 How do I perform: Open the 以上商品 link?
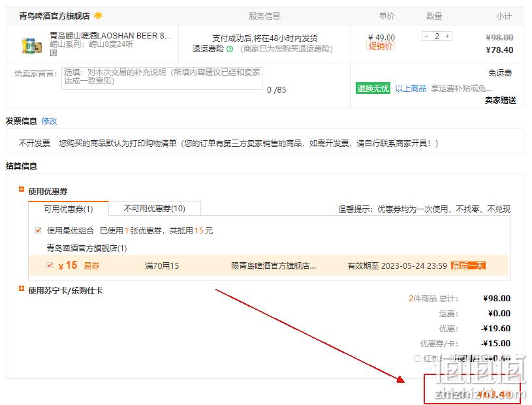[411, 89]
